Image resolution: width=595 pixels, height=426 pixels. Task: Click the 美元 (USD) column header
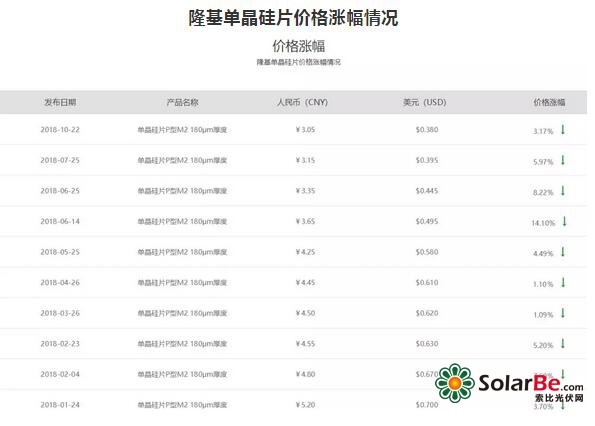coord(425,102)
